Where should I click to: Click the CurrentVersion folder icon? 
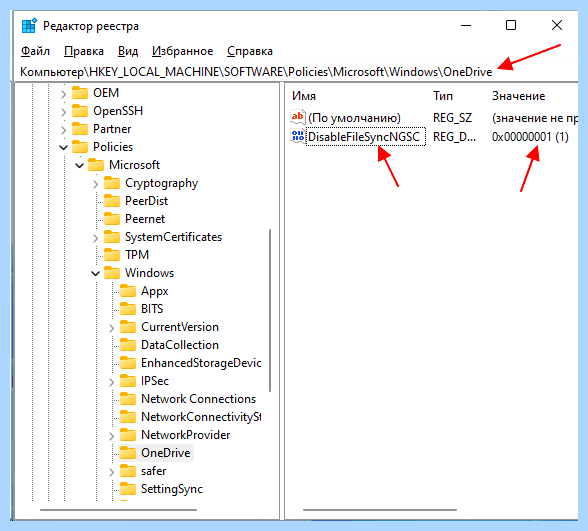pyautogui.click(x=128, y=327)
